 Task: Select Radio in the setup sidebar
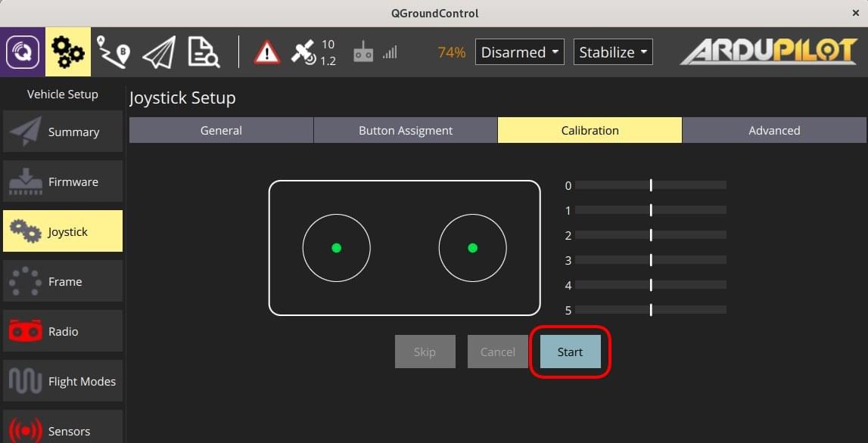pos(62,331)
